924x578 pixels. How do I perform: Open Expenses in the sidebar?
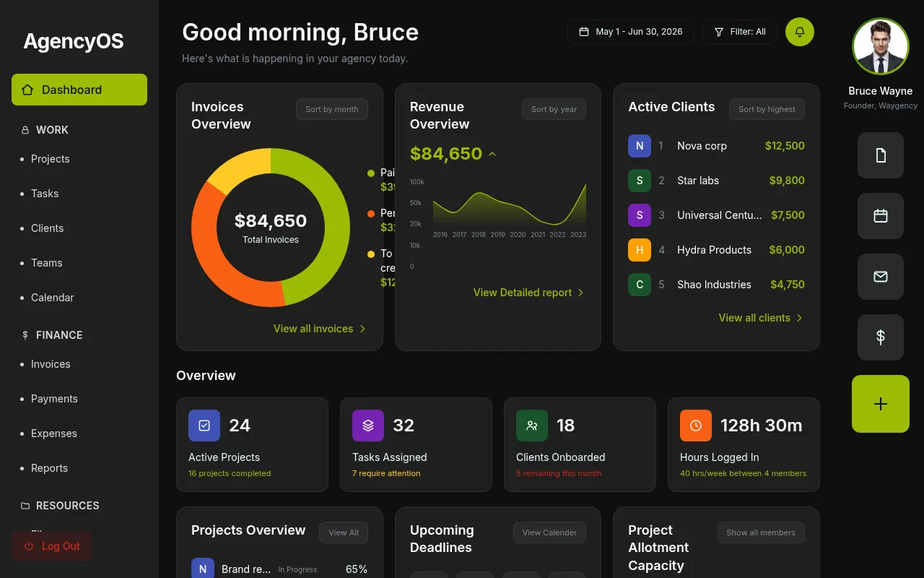coord(54,433)
